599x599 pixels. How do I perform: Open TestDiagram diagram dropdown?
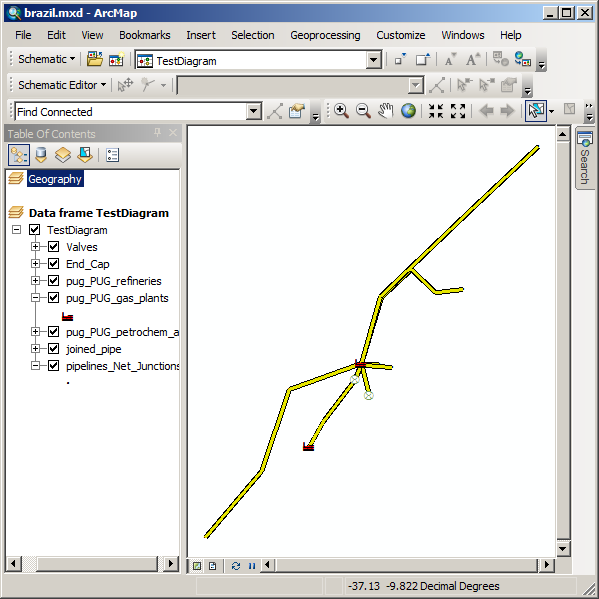(373, 60)
